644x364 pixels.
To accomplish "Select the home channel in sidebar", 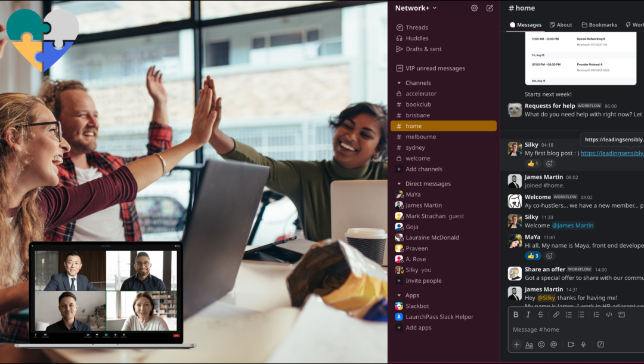I will [444, 126].
